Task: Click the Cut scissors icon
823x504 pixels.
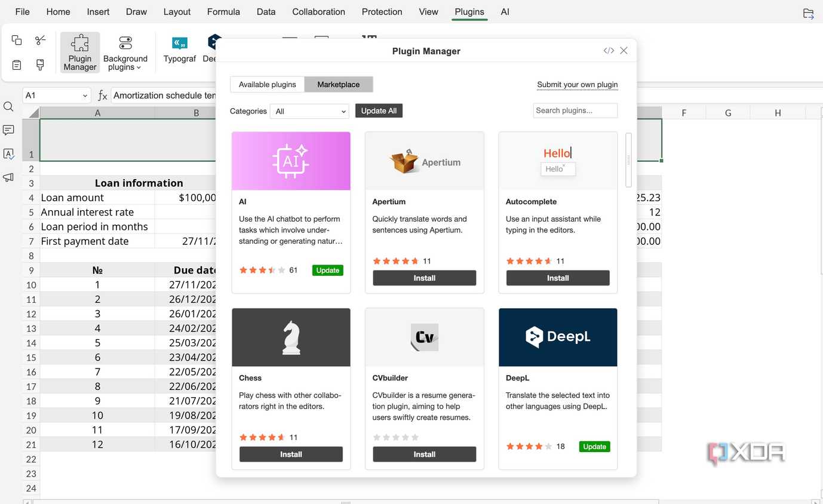Action: pos(40,40)
